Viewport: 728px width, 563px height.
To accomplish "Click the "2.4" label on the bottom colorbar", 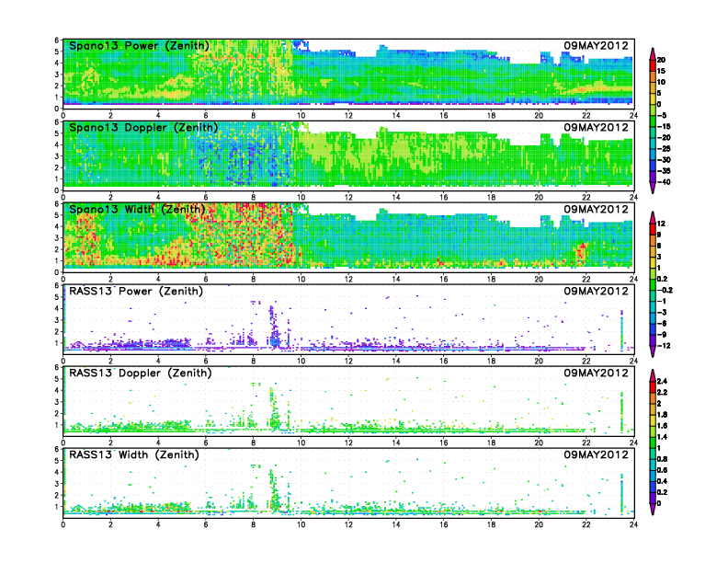I will coord(663,381).
